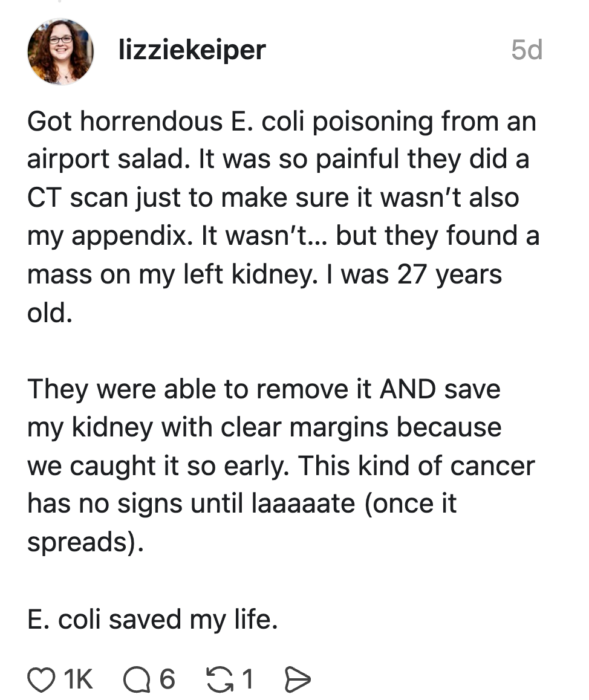Image resolution: width=589 pixels, height=700 pixels.
Task: Click the line 'has no signs until laaaaate'
Action: click(241, 504)
